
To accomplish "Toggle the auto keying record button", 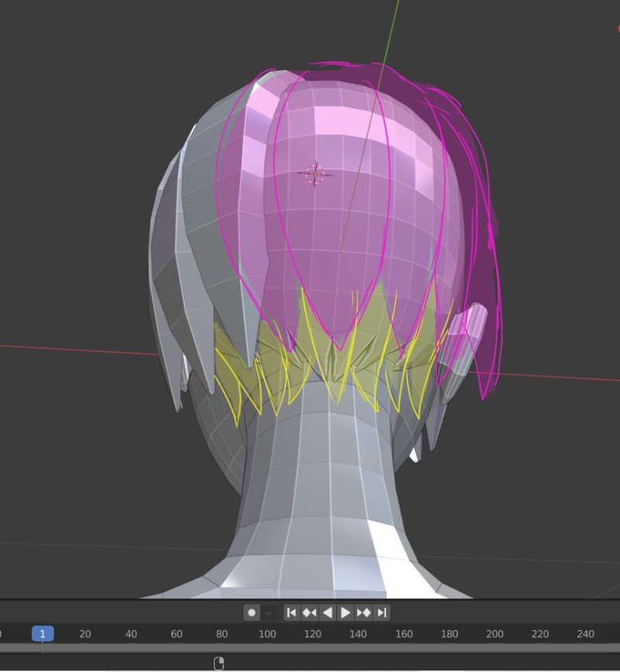I will 252,613.
